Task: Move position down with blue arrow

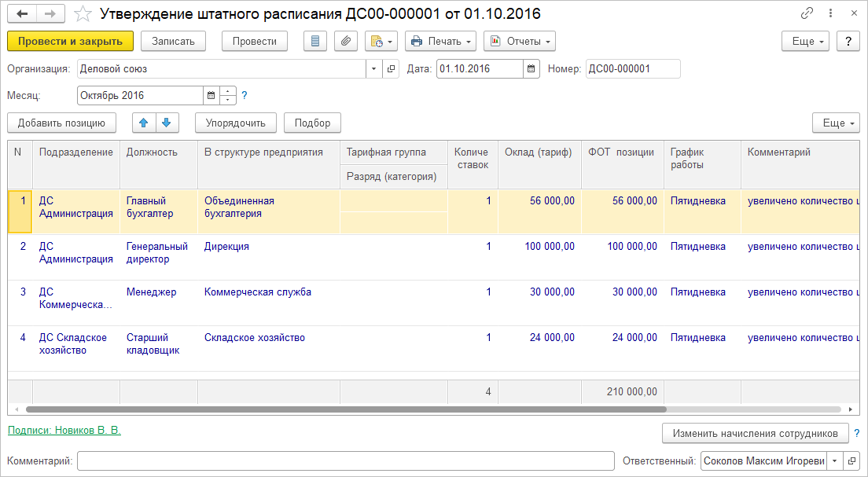Action: click(x=168, y=123)
